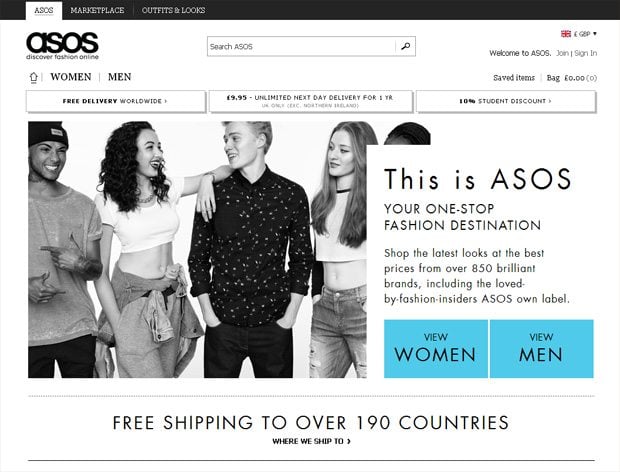The image size is (620, 472).
Task: Click the UK flag icon
Action: 566,34
